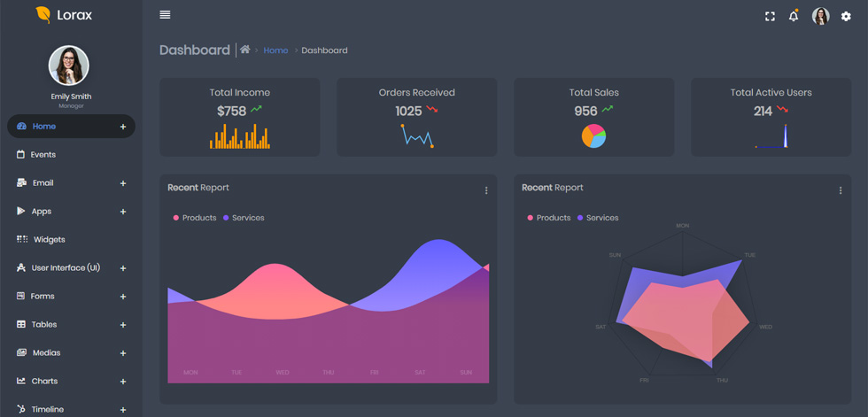The image size is (868, 417).
Task: Click the Total Income bar sparkline
Action: pos(240,136)
